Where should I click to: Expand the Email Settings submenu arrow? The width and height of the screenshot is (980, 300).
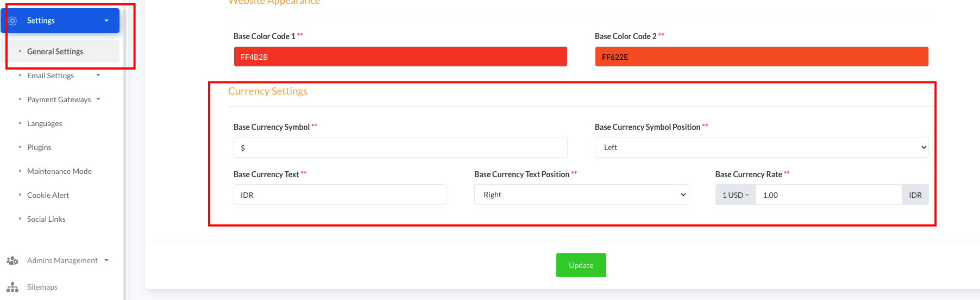click(98, 75)
